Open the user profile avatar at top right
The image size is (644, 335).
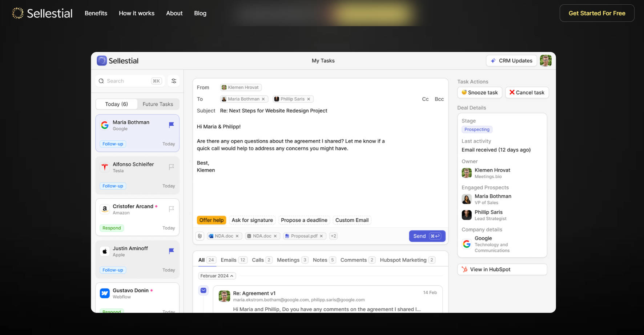click(546, 61)
